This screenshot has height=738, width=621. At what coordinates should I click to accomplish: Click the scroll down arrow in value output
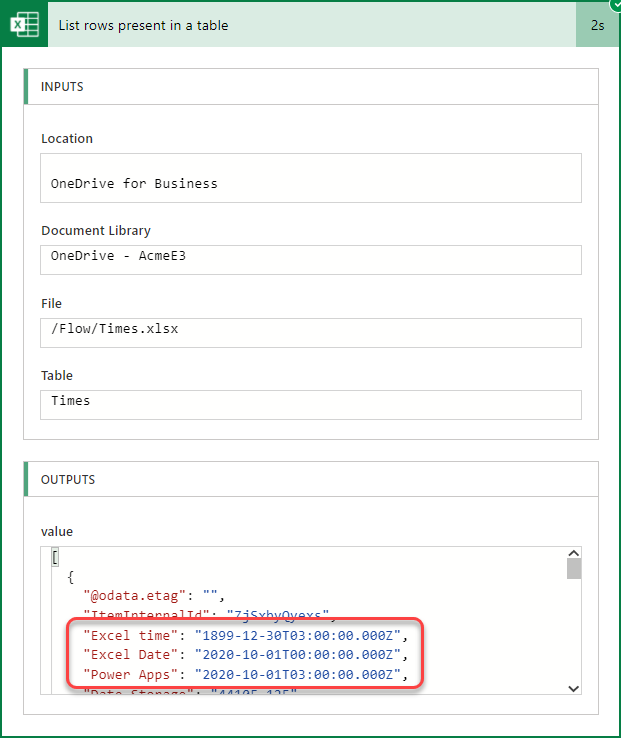[x=573, y=688]
